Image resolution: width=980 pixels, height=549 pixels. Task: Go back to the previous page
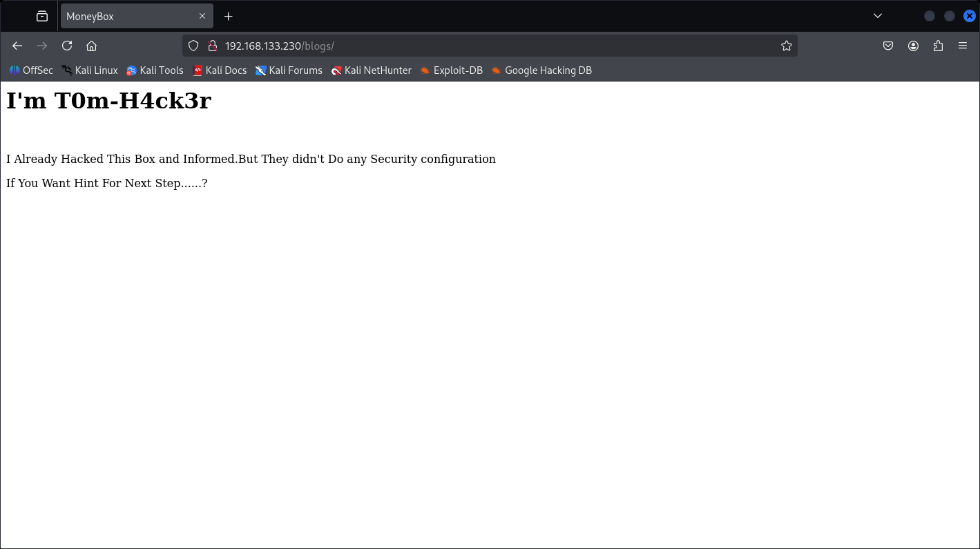(x=17, y=46)
